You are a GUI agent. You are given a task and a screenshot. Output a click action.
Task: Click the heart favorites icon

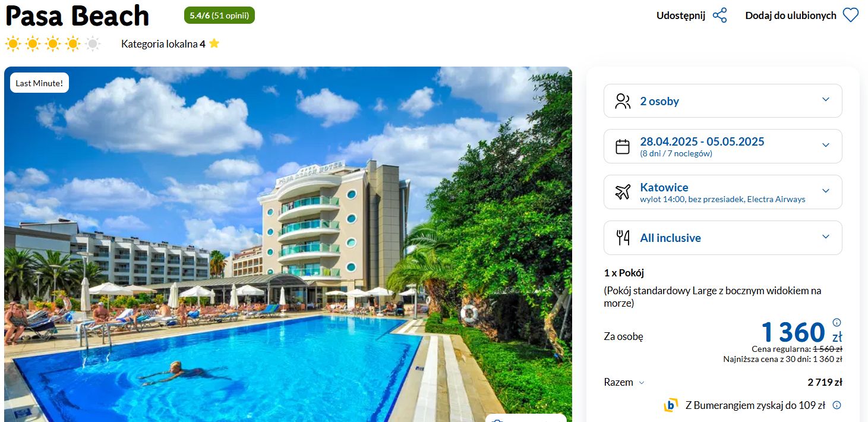tap(851, 15)
